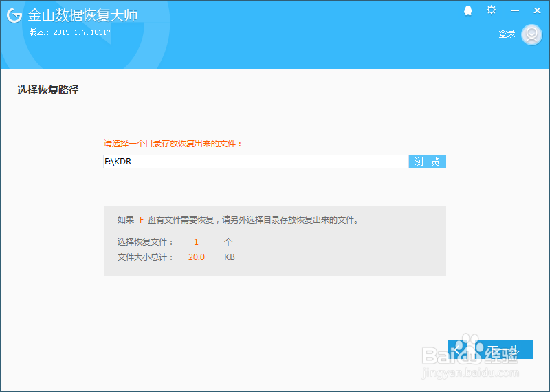Click the 选择恢复文件 label
This screenshot has height=392, width=550.
point(145,241)
